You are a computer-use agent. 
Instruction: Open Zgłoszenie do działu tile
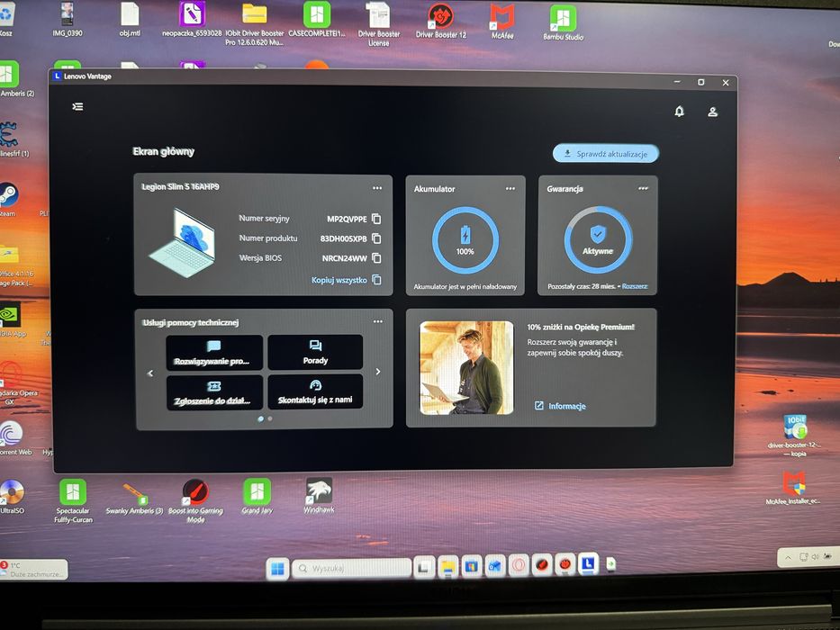pyautogui.click(x=214, y=392)
